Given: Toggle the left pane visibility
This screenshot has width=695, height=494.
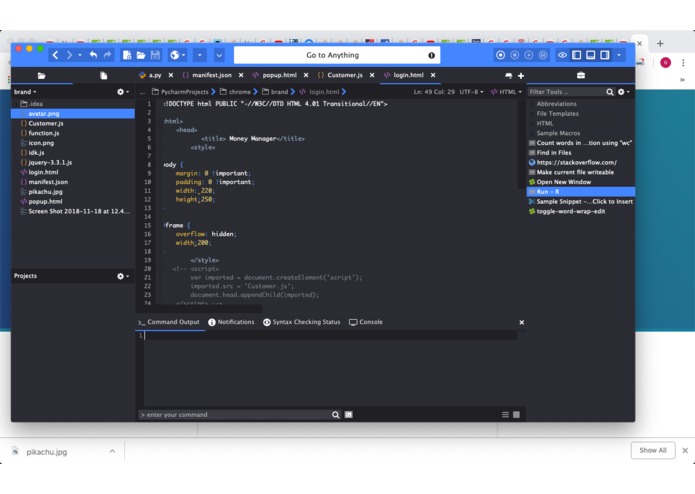Looking at the screenshot, I should coord(576,55).
